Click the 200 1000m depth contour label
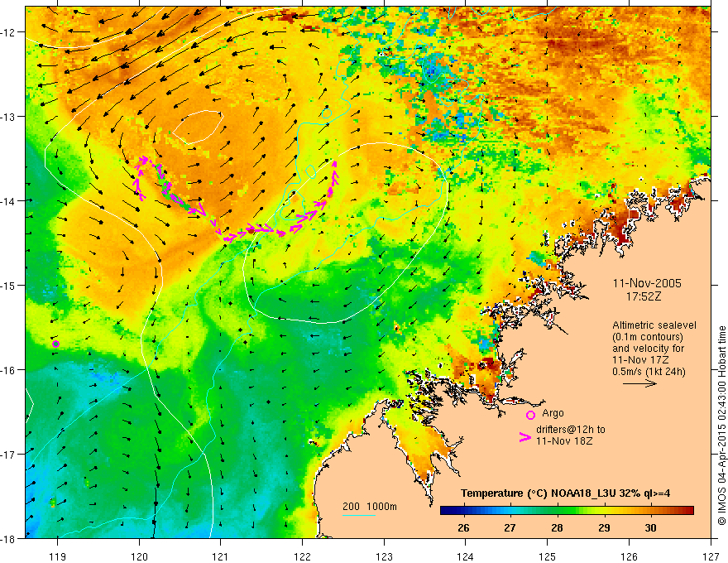 pyautogui.click(x=370, y=507)
